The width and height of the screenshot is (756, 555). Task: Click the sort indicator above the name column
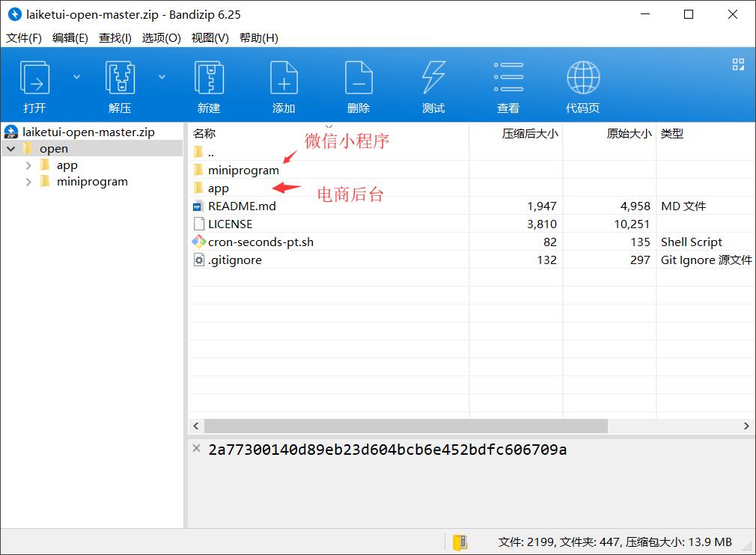329,126
